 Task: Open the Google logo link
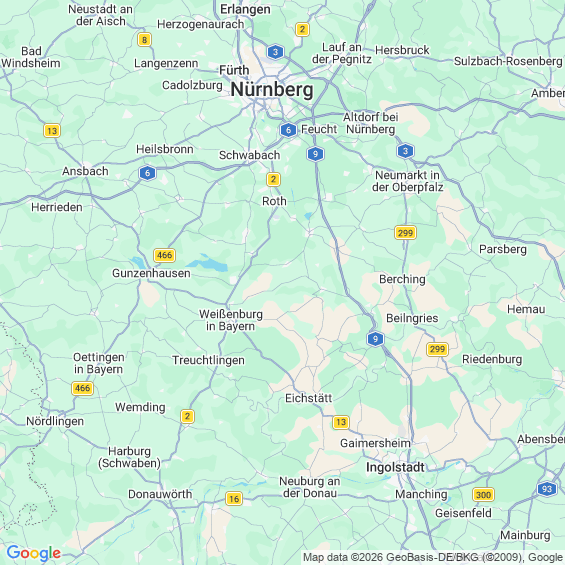(34, 553)
